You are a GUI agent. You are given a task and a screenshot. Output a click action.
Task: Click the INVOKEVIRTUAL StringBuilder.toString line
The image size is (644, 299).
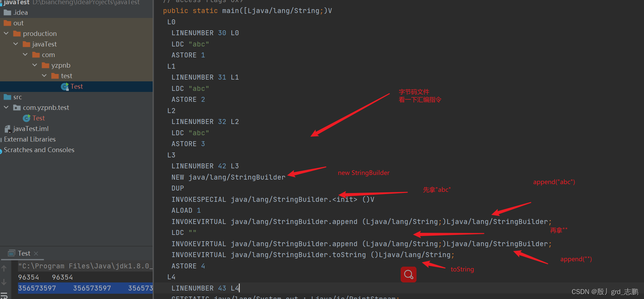tap(313, 255)
